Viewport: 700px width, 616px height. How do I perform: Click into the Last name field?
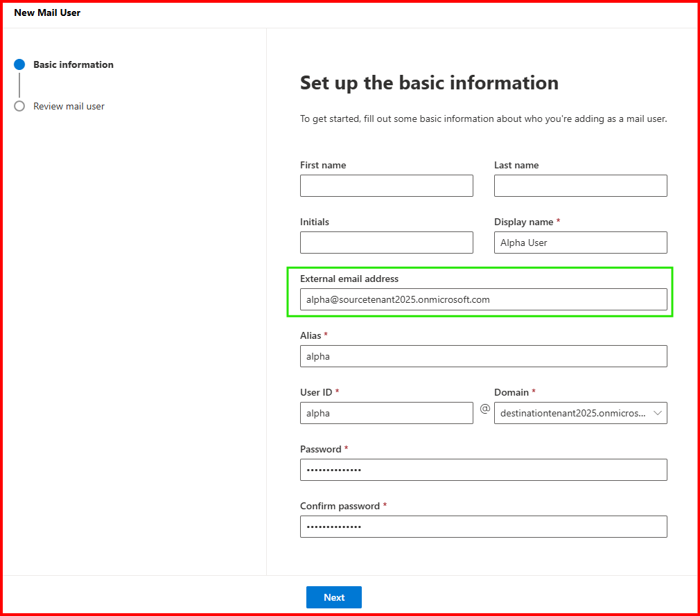pyautogui.click(x=580, y=186)
